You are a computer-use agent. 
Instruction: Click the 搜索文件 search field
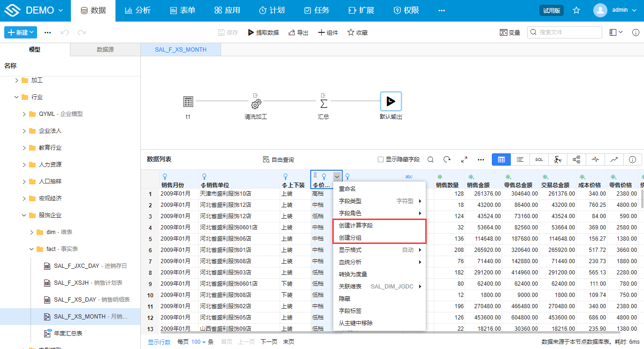pyautogui.click(x=569, y=32)
